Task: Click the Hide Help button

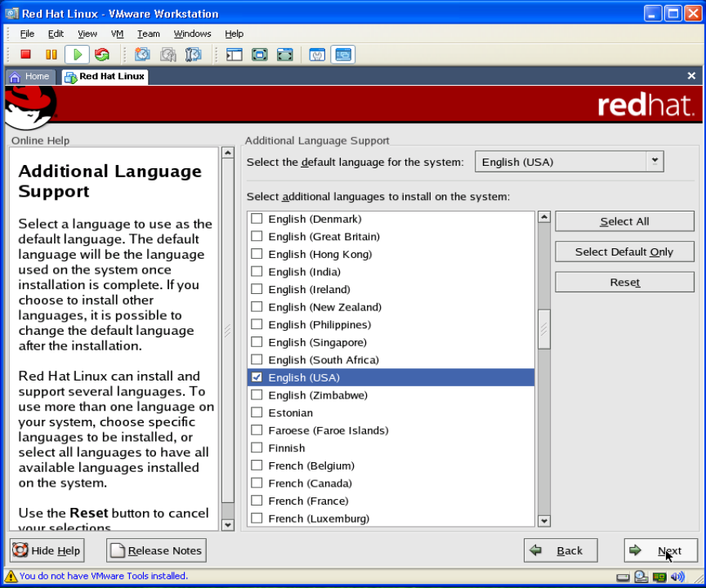Action: pos(47,550)
